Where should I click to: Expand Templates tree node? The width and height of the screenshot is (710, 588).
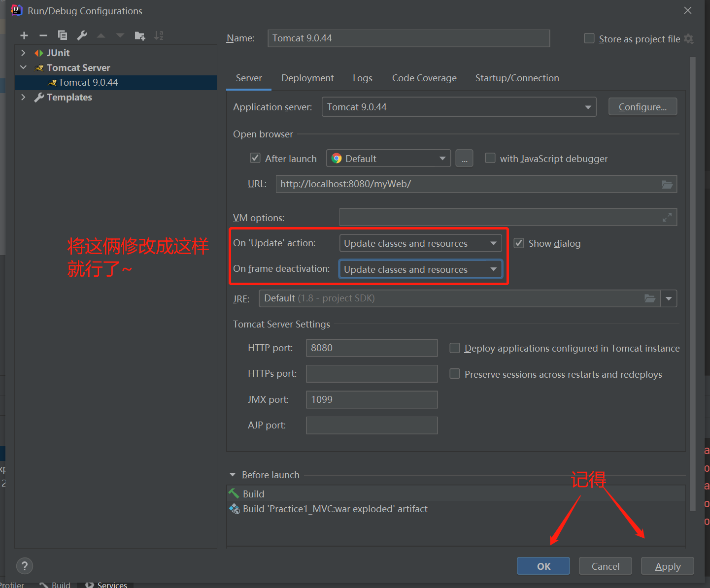coord(23,97)
